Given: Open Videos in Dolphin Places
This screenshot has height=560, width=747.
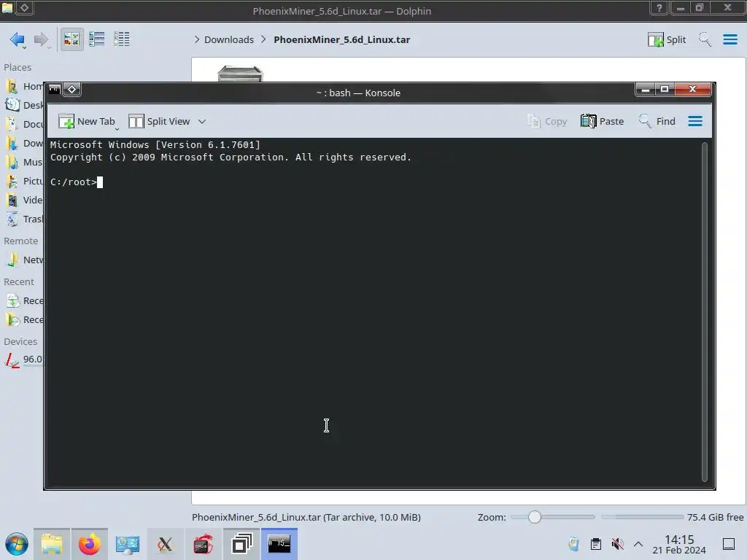Looking at the screenshot, I should tap(24, 201).
